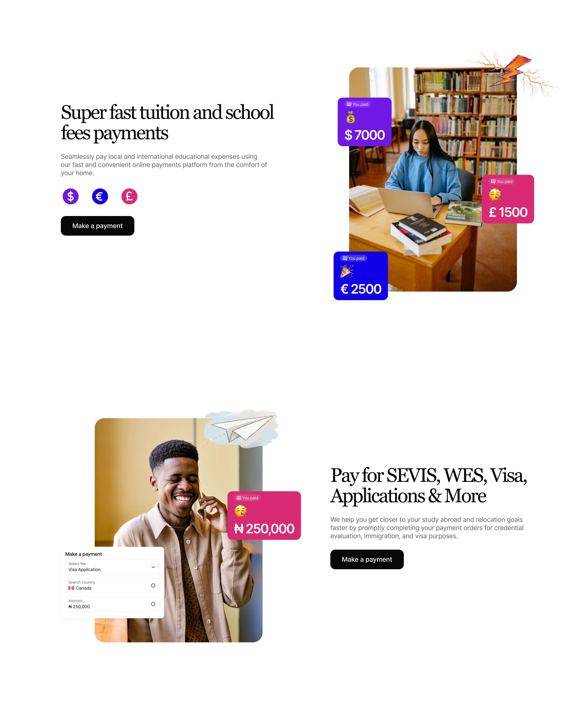Click the You paid badge on the $7000 card
588x704 pixels.
coord(358,104)
